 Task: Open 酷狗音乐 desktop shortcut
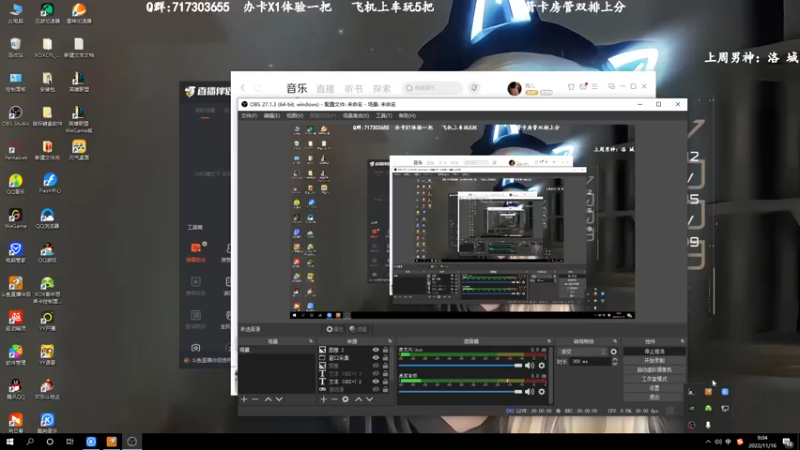[x=47, y=423]
